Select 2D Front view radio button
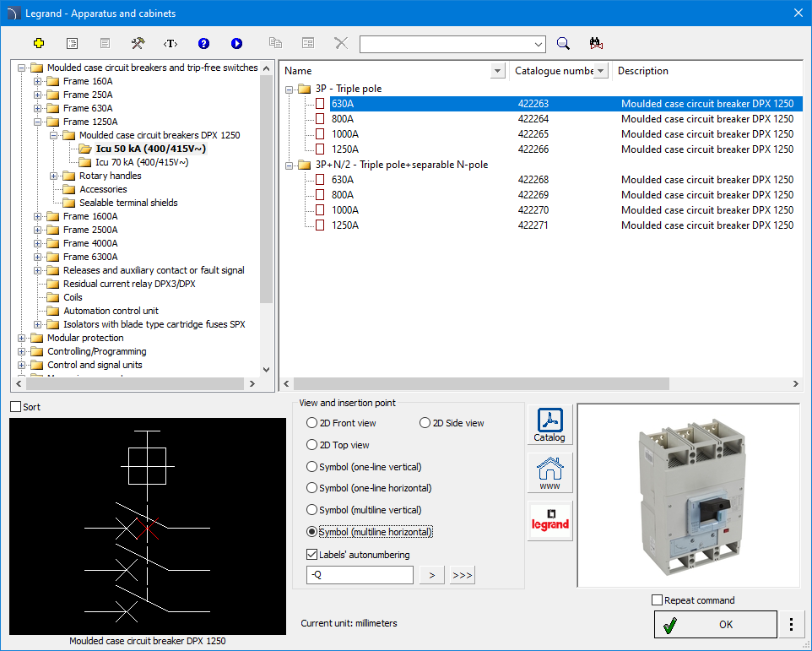The height and width of the screenshot is (651, 812). 311,423
